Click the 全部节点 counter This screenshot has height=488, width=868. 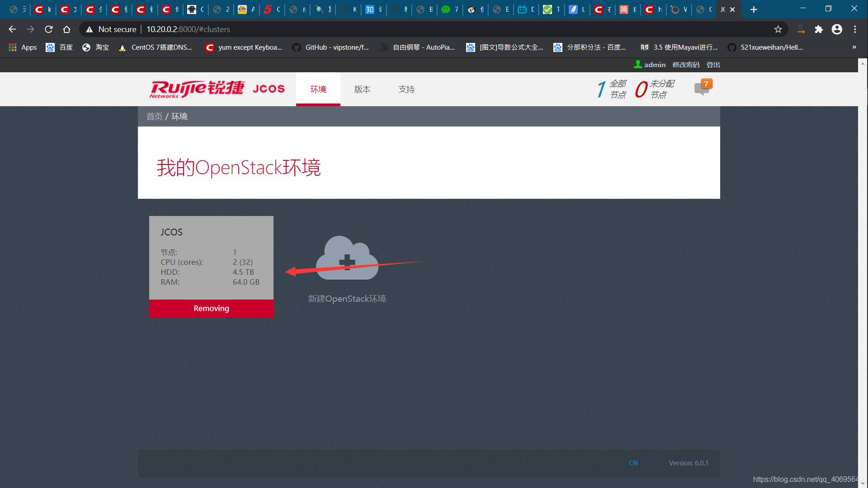tap(612, 89)
